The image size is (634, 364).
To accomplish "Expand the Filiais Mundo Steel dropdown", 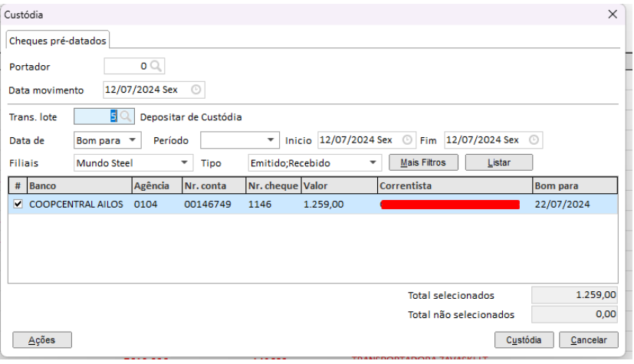I will point(184,162).
